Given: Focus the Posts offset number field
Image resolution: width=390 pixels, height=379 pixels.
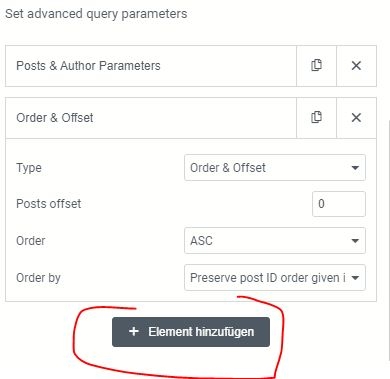Looking at the screenshot, I should pos(339,204).
